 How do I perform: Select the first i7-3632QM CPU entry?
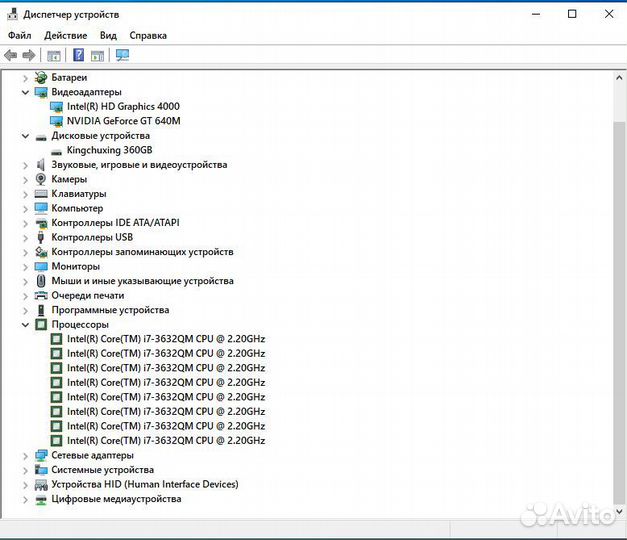166,339
